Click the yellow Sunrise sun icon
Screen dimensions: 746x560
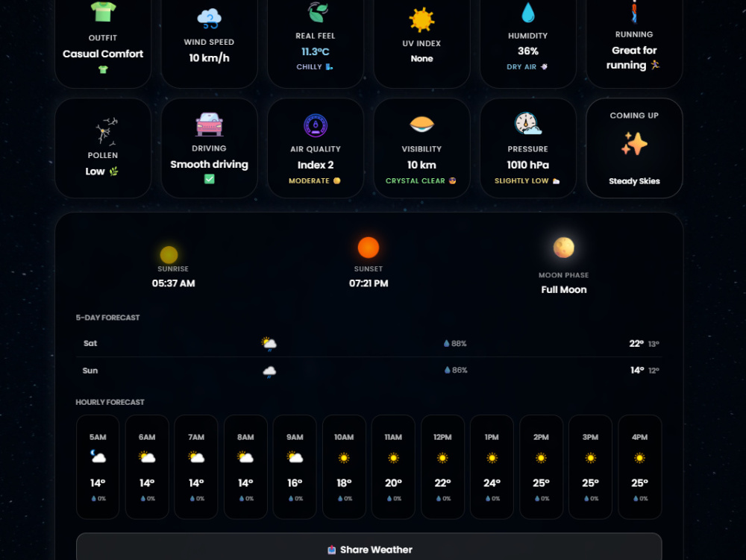169,255
